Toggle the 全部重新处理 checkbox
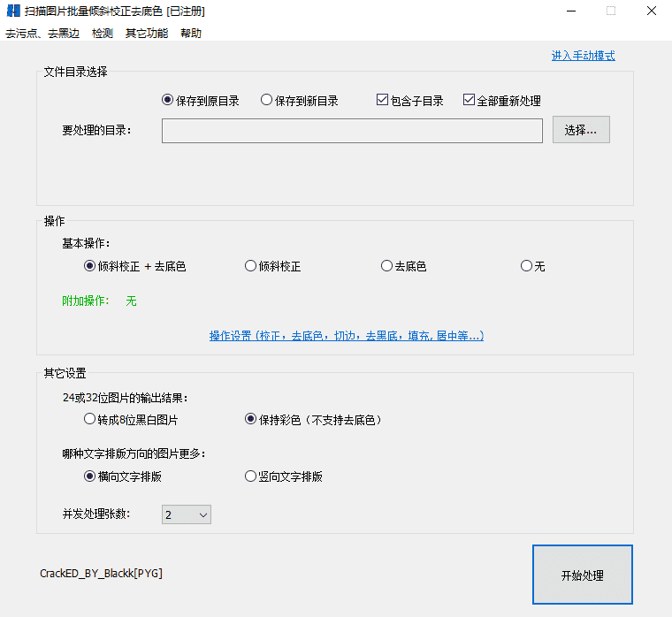 469,101
